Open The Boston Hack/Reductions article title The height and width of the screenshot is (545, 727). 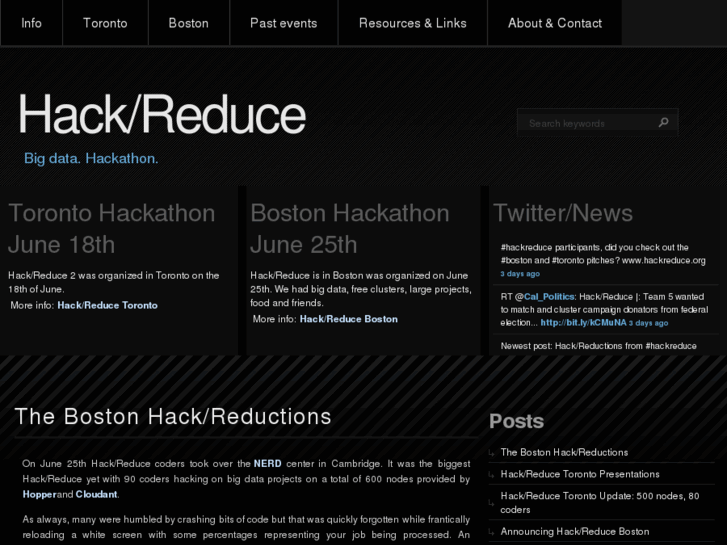click(173, 416)
